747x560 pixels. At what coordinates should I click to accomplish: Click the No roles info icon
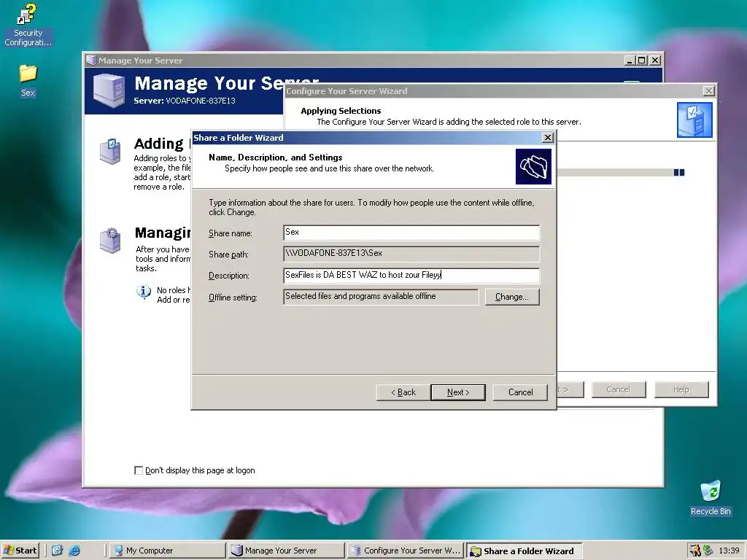coord(144,292)
